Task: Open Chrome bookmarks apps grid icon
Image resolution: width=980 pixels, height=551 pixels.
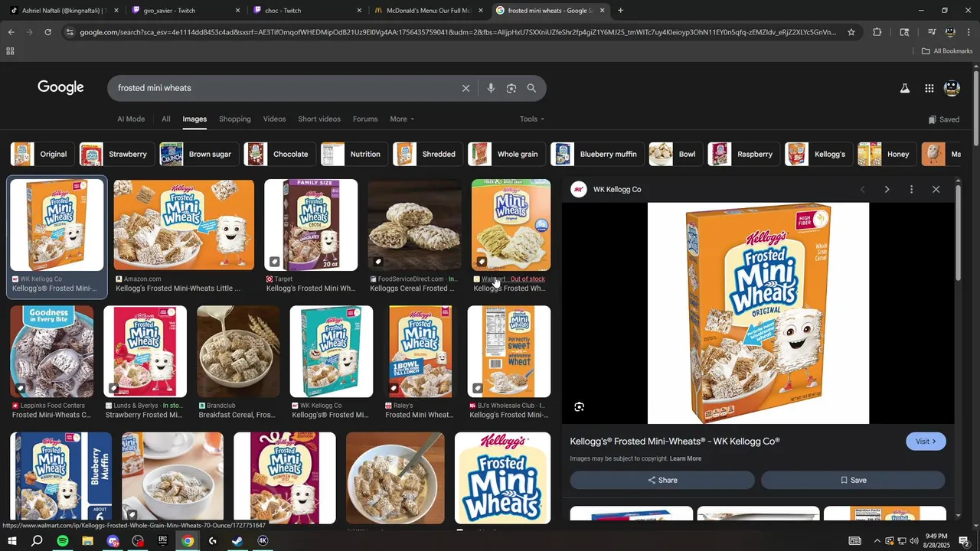Action: [x=10, y=51]
